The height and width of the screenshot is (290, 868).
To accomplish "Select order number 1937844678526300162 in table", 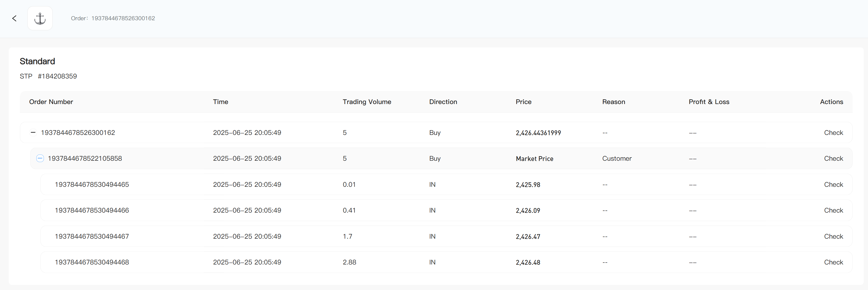I will (78, 133).
